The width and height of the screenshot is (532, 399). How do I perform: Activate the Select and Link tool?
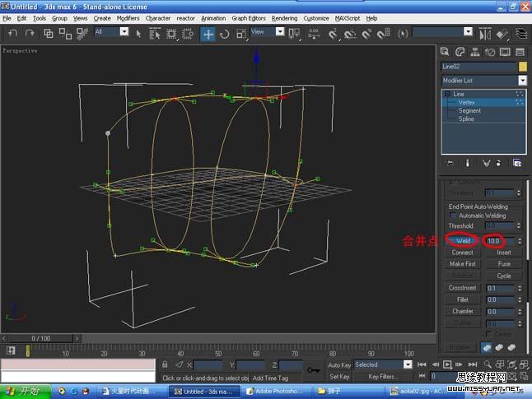click(x=49, y=33)
